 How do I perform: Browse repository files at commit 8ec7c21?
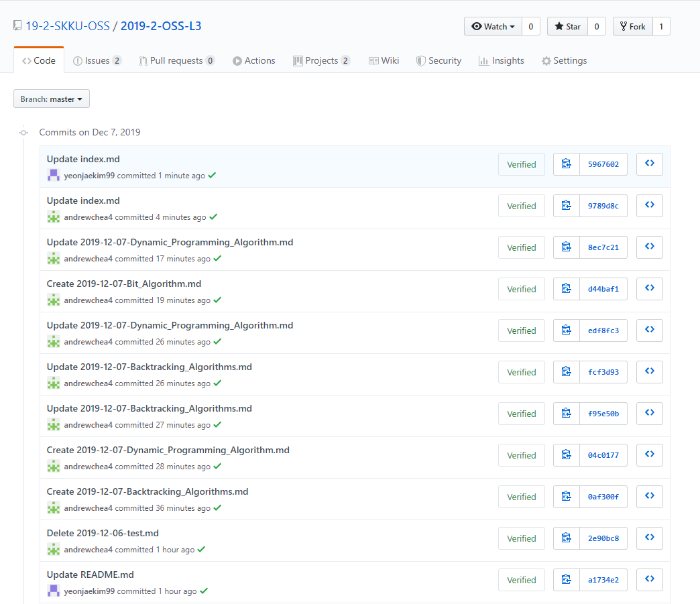click(x=649, y=247)
